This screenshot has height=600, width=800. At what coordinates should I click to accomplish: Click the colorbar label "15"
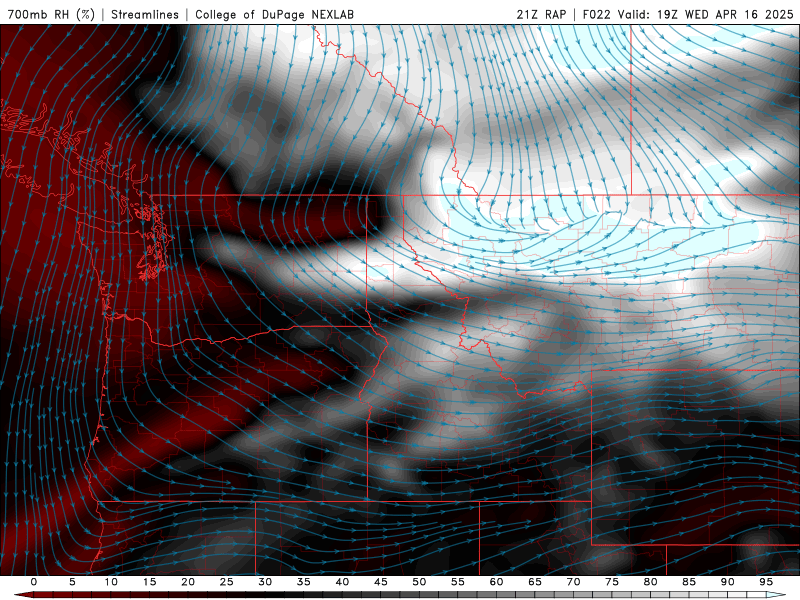click(149, 582)
